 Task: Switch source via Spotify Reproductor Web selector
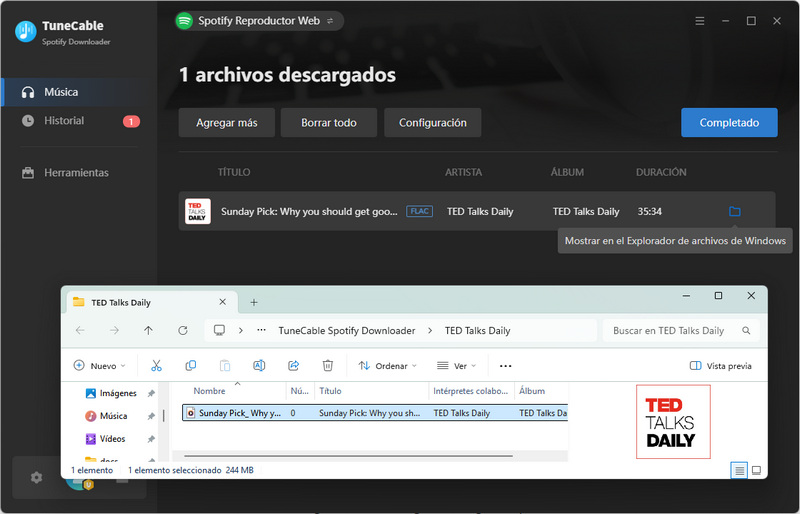pos(259,21)
